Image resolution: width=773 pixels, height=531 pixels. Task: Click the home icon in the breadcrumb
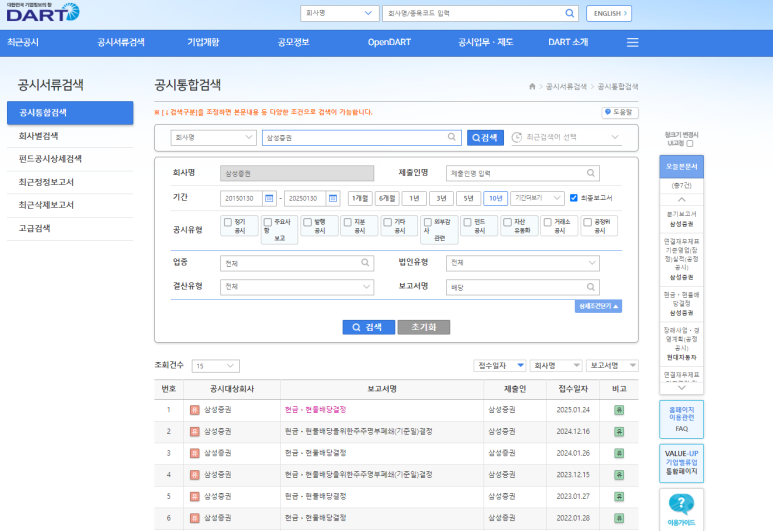tap(532, 86)
